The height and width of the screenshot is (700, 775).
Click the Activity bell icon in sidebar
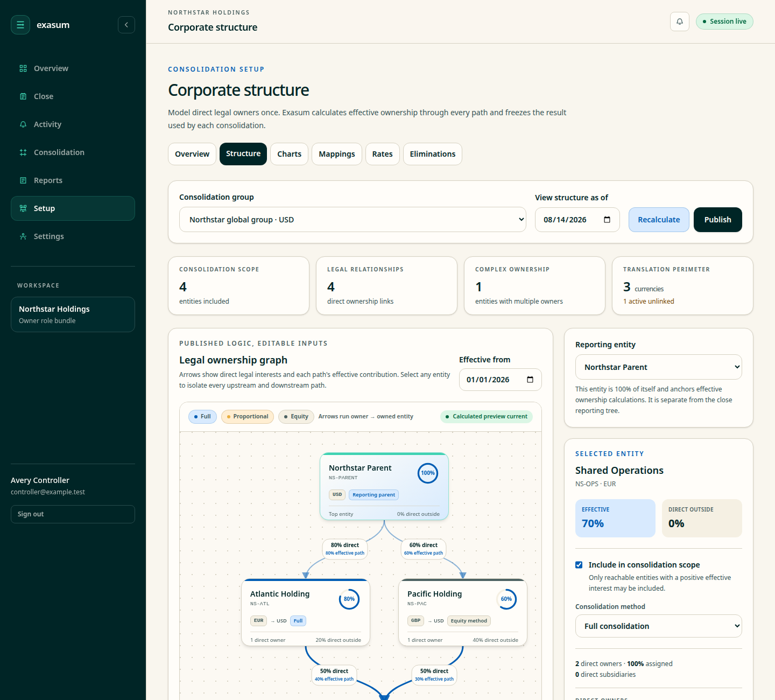tap(23, 124)
